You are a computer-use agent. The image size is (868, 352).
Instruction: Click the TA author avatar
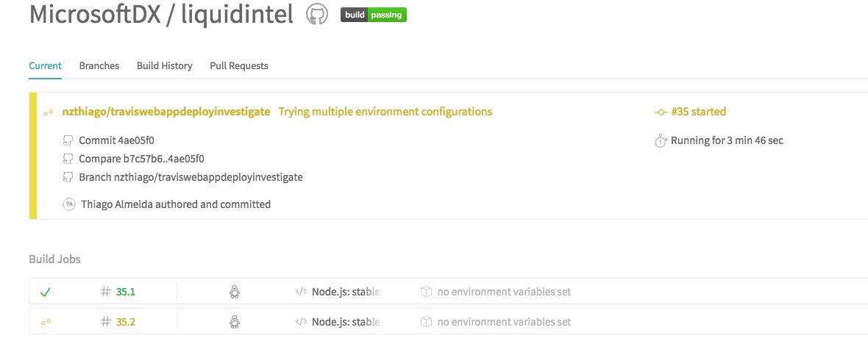click(68, 204)
